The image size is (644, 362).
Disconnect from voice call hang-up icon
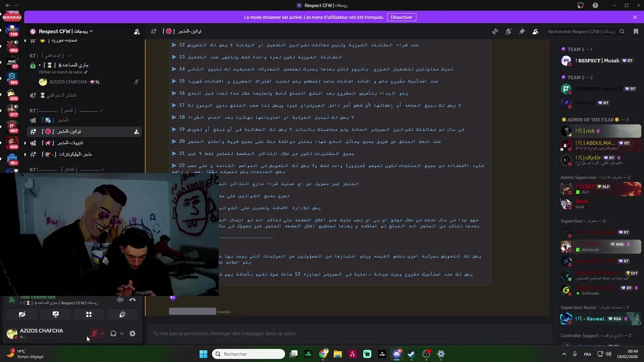point(132,300)
